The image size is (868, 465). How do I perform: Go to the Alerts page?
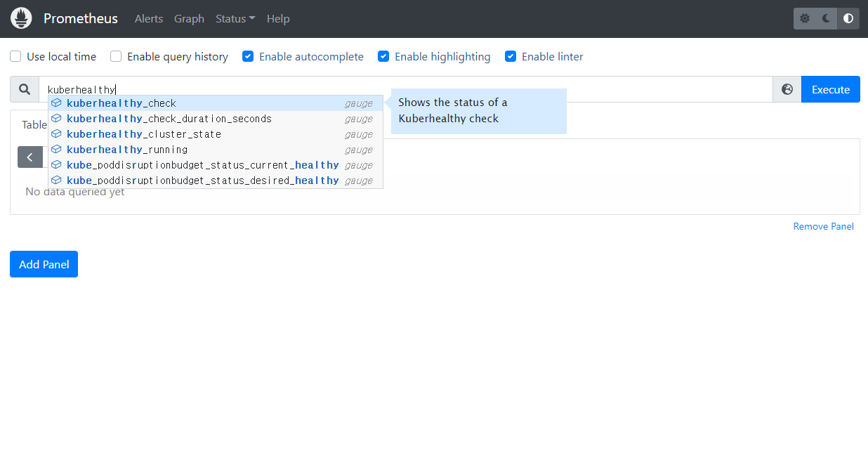tap(149, 19)
